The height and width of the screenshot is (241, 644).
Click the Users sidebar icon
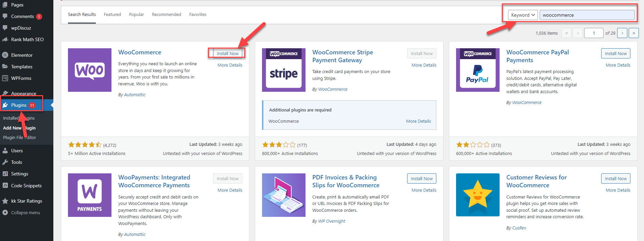coord(5,151)
